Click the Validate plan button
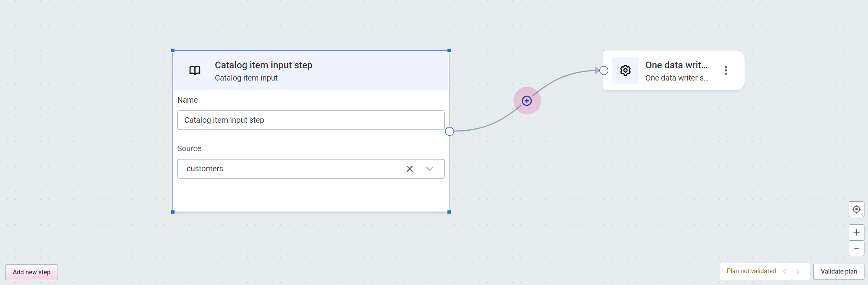Viewport: 868px width, 285px height. (x=838, y=272)
